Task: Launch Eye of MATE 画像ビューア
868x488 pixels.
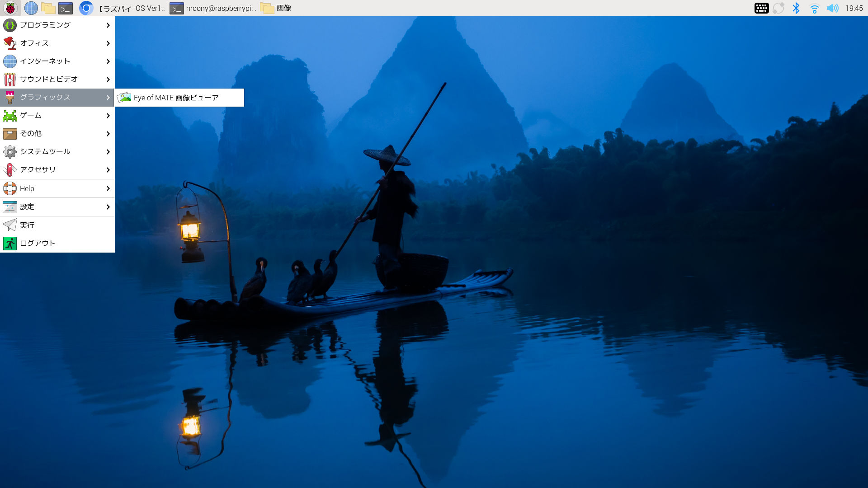Action: [176, 98]
